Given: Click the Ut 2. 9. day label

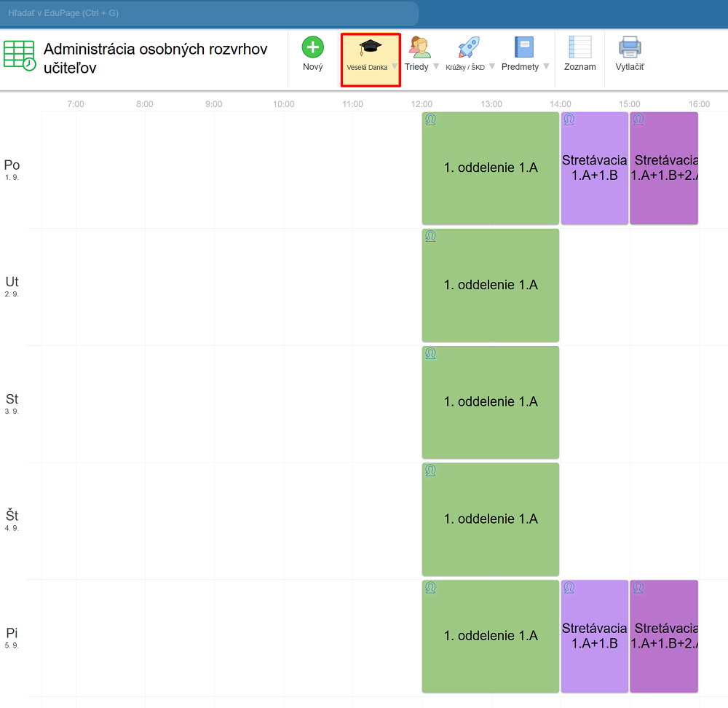Looking at the screenshot, I should 12,286.
